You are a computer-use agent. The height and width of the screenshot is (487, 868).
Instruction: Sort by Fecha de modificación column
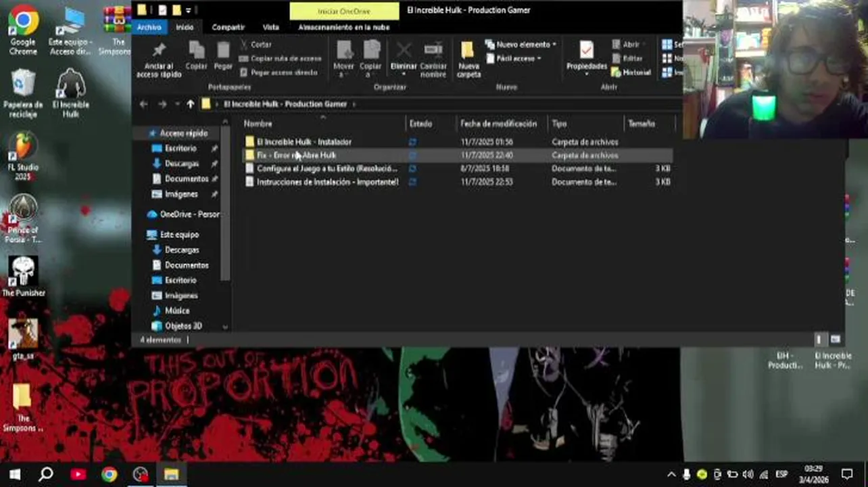498,124
